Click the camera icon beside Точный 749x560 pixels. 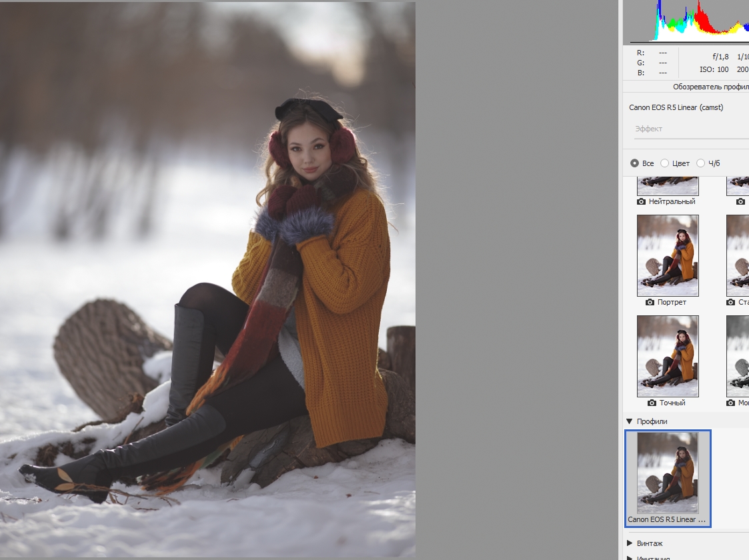651,403
